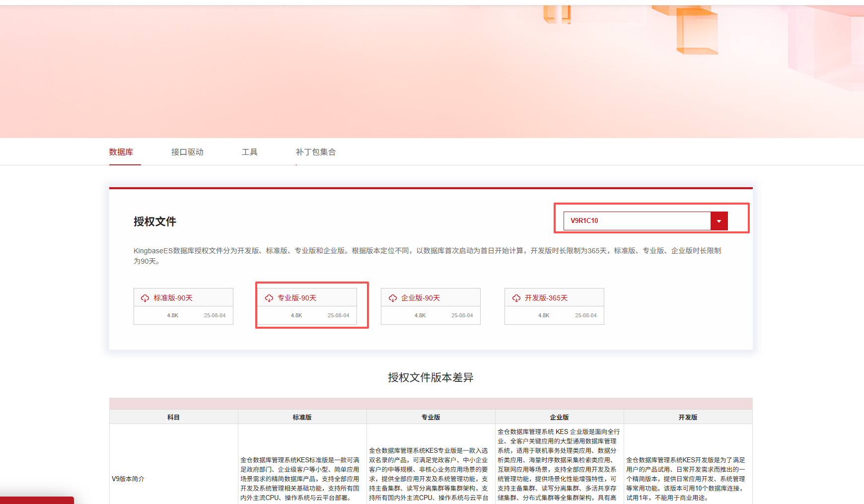Click the 25-08-04 date on 企业版 card

pyautogui.click(x=462, y=315)
